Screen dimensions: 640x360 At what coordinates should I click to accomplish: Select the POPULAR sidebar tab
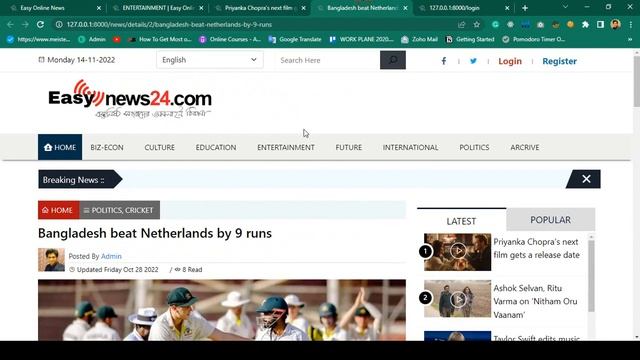551,220
